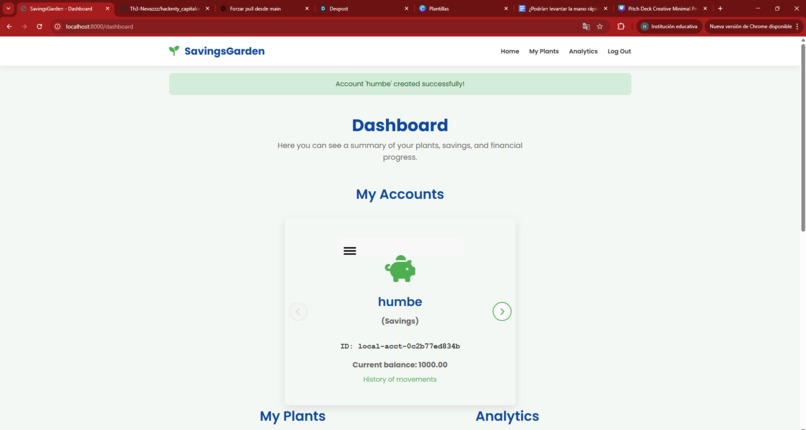Bookmark this page with the star icon
The width and height of the screenshot is (806, 430).
point(599,26)
